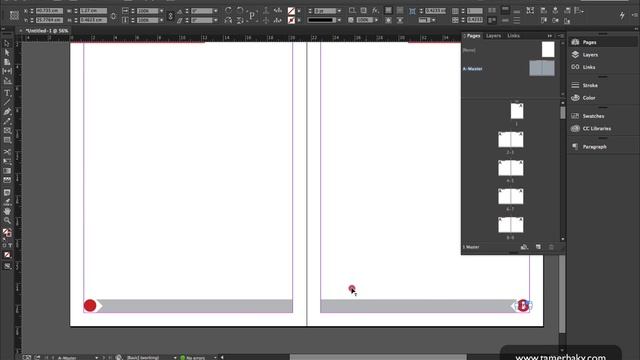Open the rotation angle dropdown
Viewport: 640px width, 360px height.
tap(216, 11)
